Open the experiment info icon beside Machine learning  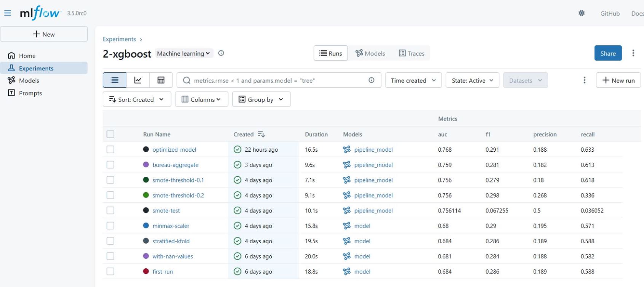(x=221, y=53)
